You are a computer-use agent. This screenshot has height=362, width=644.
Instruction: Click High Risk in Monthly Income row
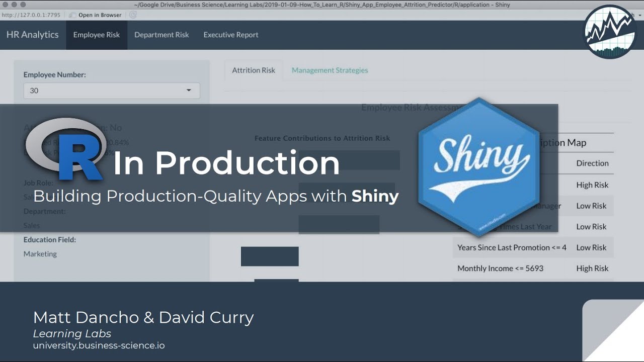pyautogui.click(x=592, y=268)
